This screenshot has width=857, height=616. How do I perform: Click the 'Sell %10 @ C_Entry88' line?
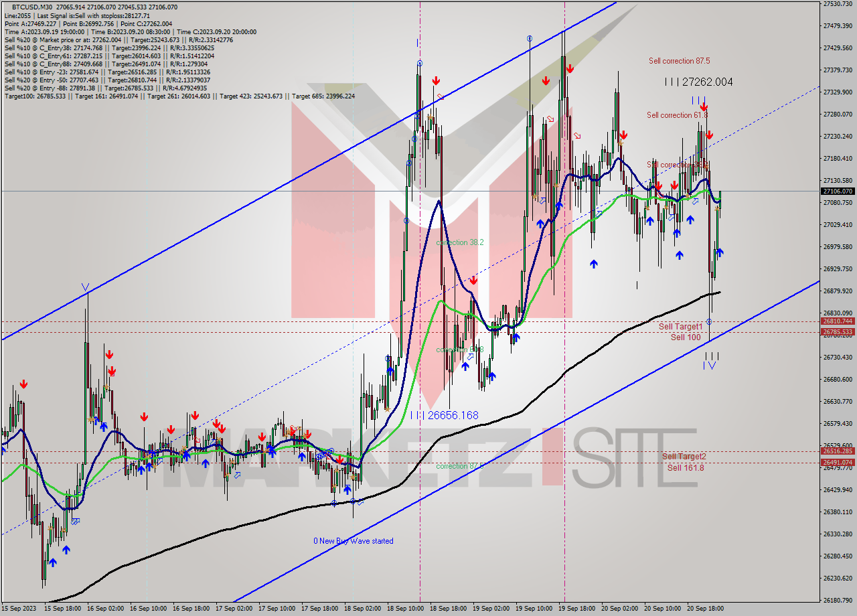coord(106,64)
